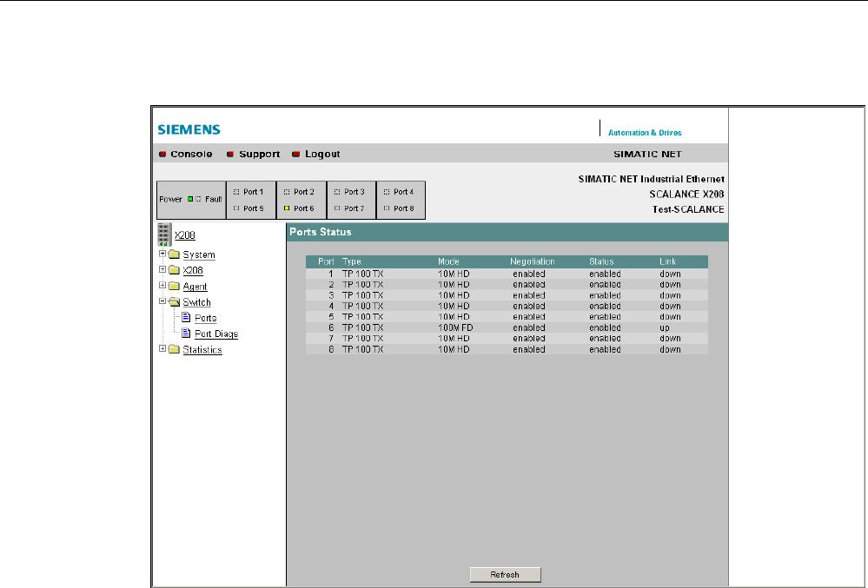Click the X208 folder icon

pyautogui.click(x=175, y=270)
